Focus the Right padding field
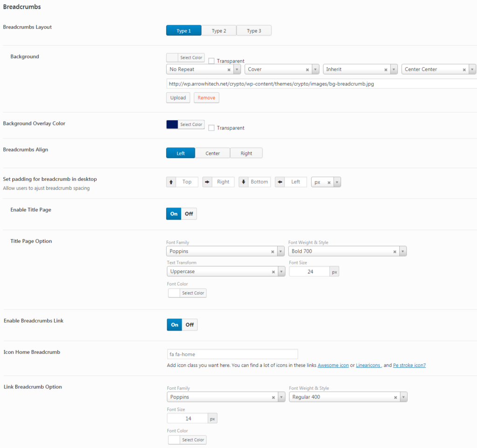477x448 pixels. tap(223, 182)
